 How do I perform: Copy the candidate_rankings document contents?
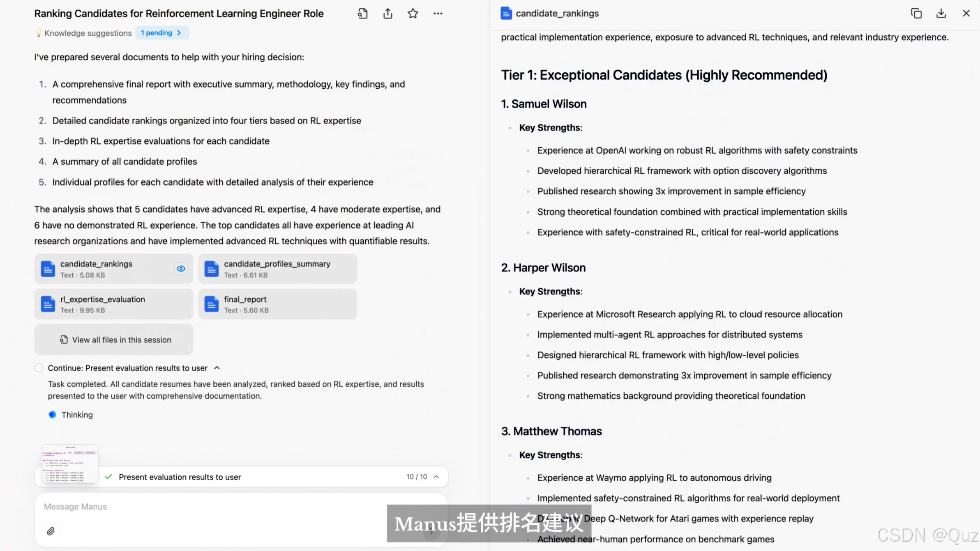point(916,13)
